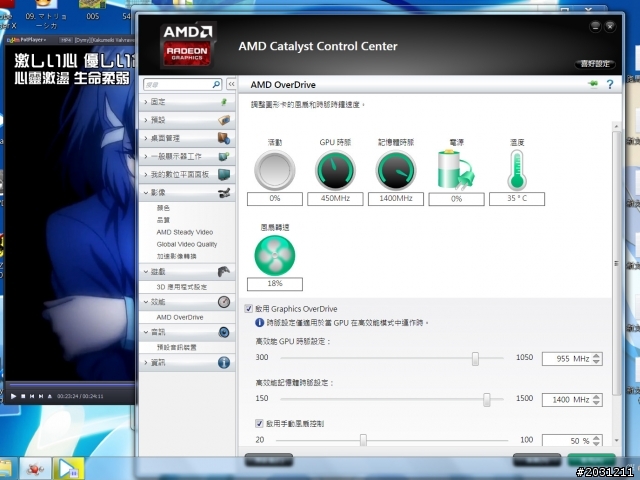Adjust the high-performance GPU clock slider handle
The height and width of the screenshot is (480, 640).
(475, 359)
